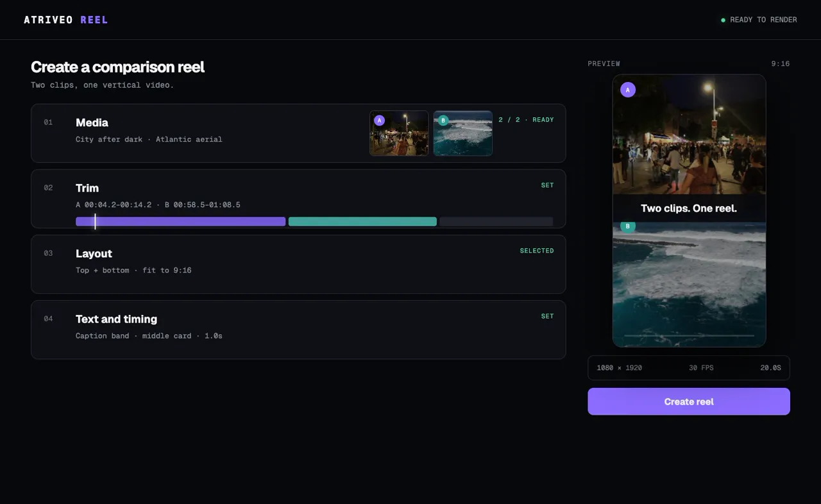Open the Text and timing step
This screenshot has height=504, width=821.
(x=298, y=330)
